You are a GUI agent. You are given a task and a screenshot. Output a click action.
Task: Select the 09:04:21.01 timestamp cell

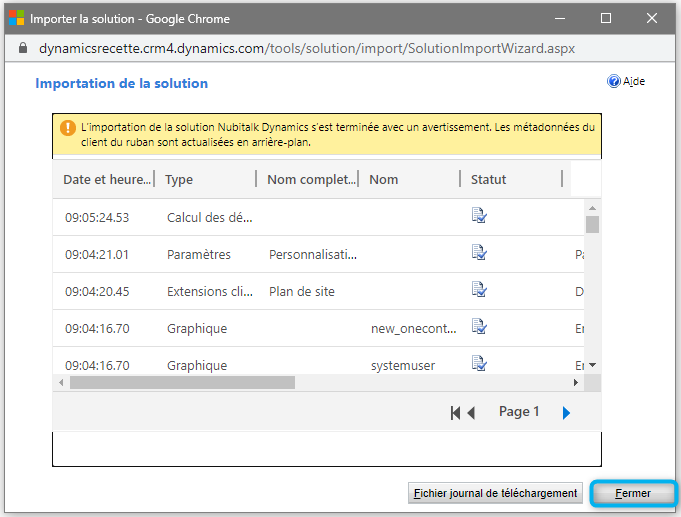[97, 255]
